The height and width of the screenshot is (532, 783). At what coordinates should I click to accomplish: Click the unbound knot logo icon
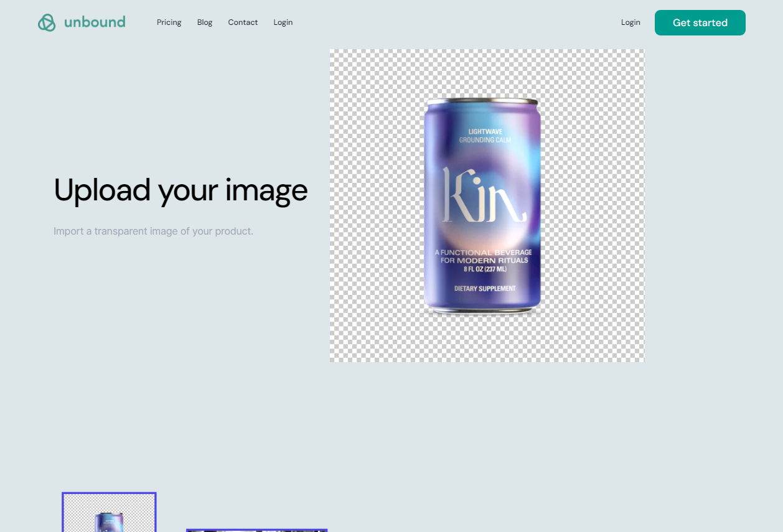(47, 22)
